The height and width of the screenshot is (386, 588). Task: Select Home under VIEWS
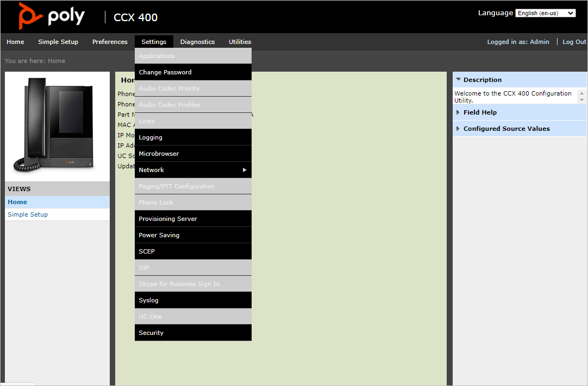[x=58, y=202]
